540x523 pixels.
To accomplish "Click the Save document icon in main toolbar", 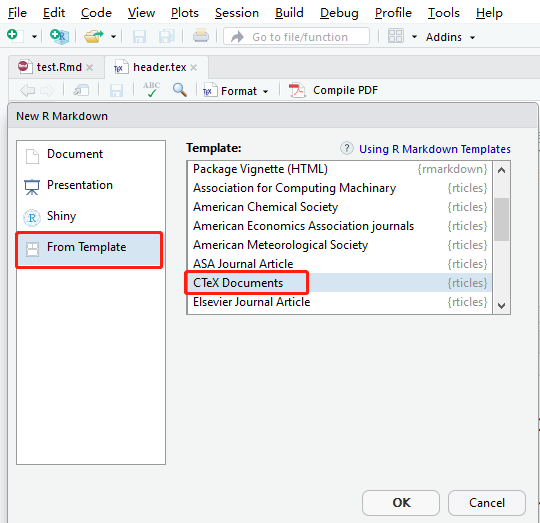I will pos(139,36).
